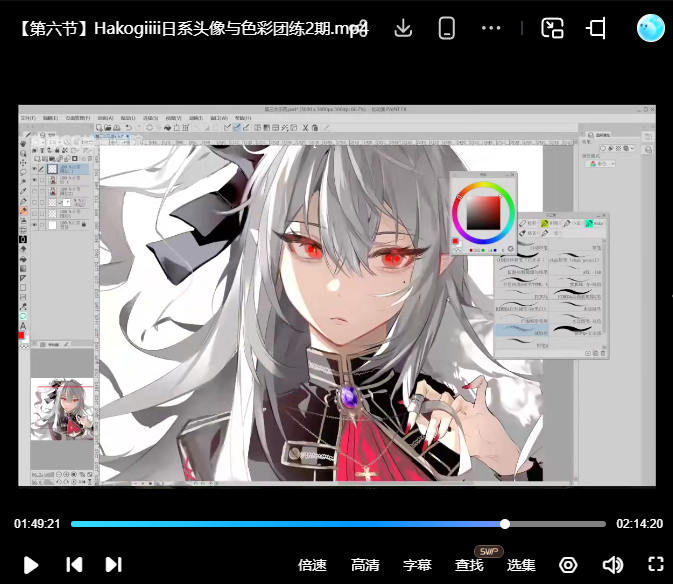Open the 选集 episode list
Image resolution: width=673 pixels, height=584 pixels.
coord(521,565)
